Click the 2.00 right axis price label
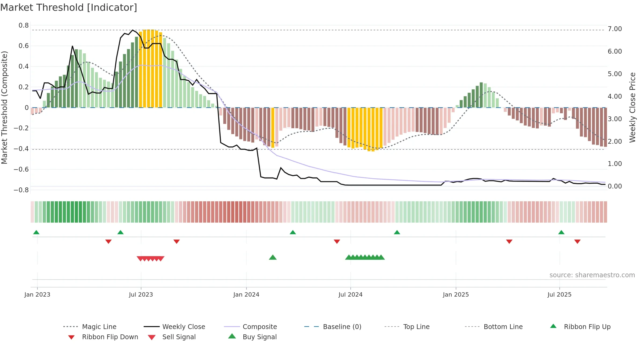Image resolution: width=644 pixels, height=362 pixels. 615,142
